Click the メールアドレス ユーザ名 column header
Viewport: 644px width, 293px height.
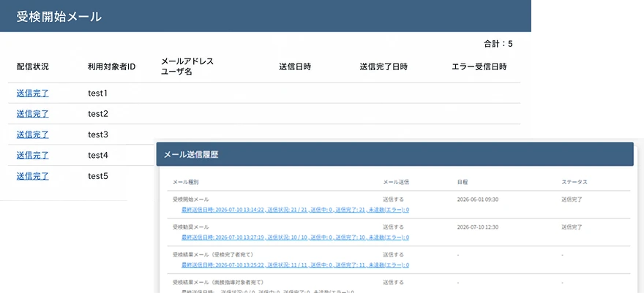[187, 66]
